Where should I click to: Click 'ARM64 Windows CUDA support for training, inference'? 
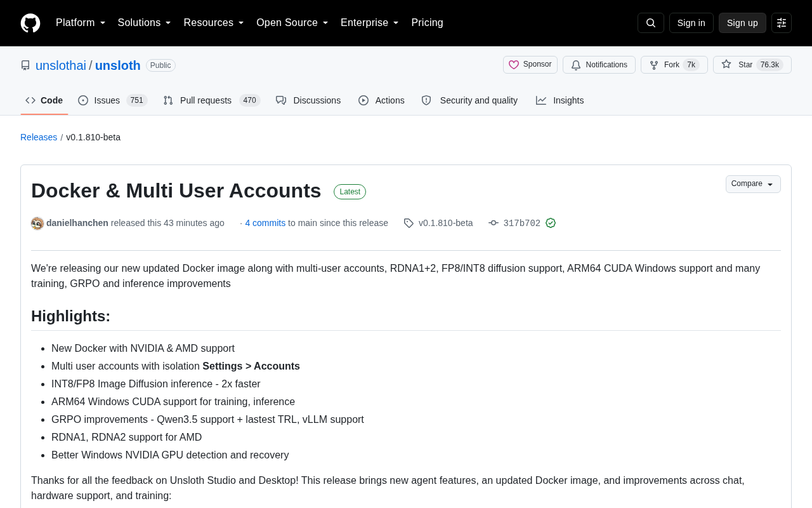pyautogui.click(x=173, y=402)
